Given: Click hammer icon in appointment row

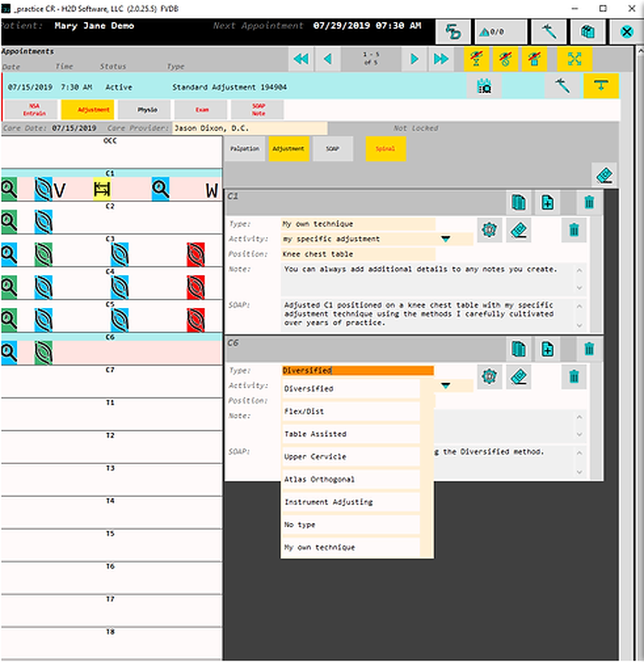Looking at the screenshot, I should click(562, 86).
